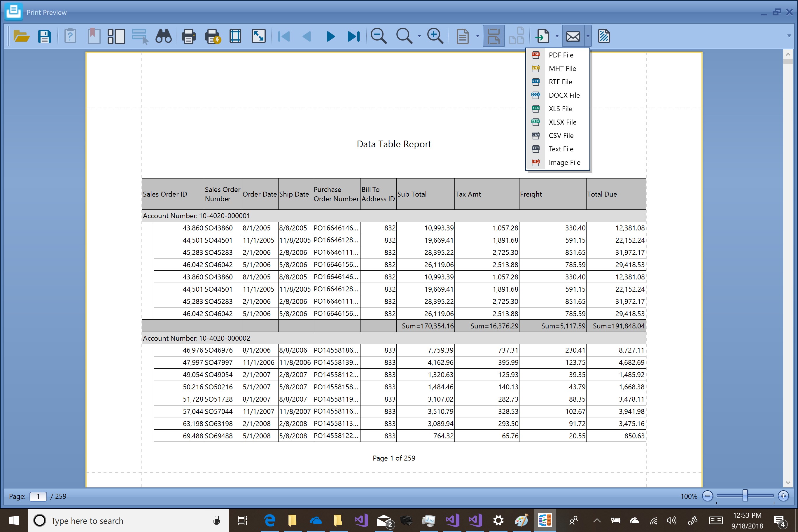Click the binoculars Search icon

163,36
